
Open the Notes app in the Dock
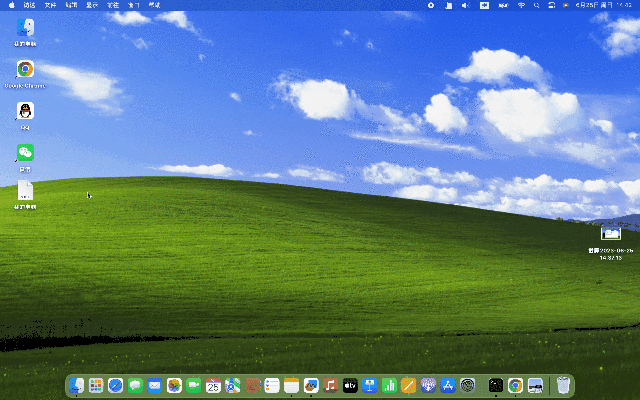pyautogui.click(x=291, y=385)
